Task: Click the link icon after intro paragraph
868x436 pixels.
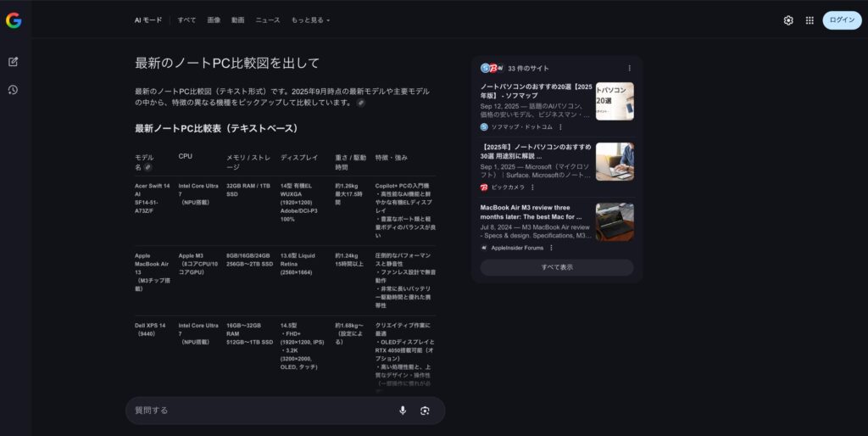Action: tap(361, 102)
